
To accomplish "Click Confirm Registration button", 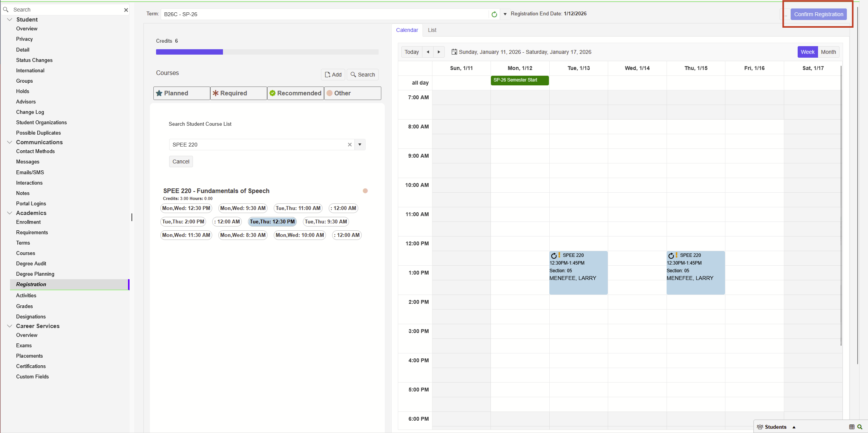I will pyautogui.click(x=818, y=14).
